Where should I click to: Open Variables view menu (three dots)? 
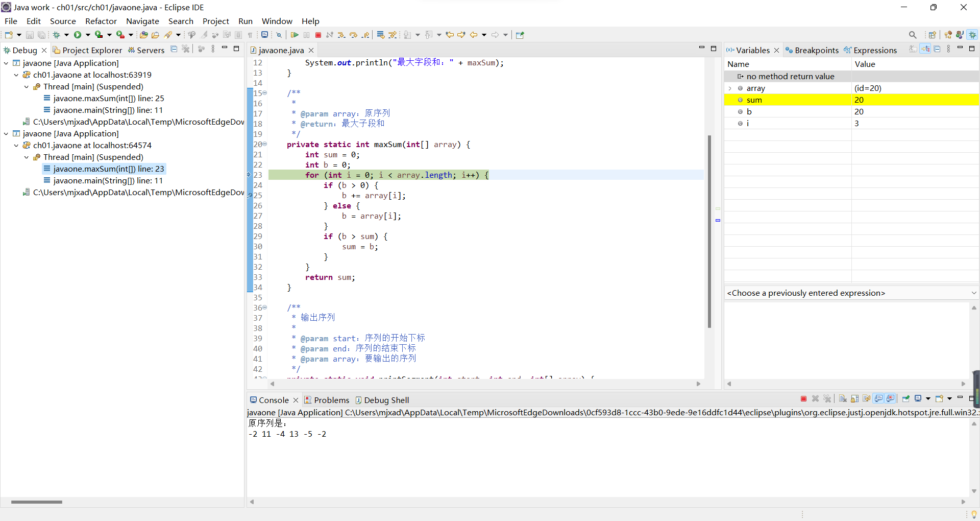point(948,49)
